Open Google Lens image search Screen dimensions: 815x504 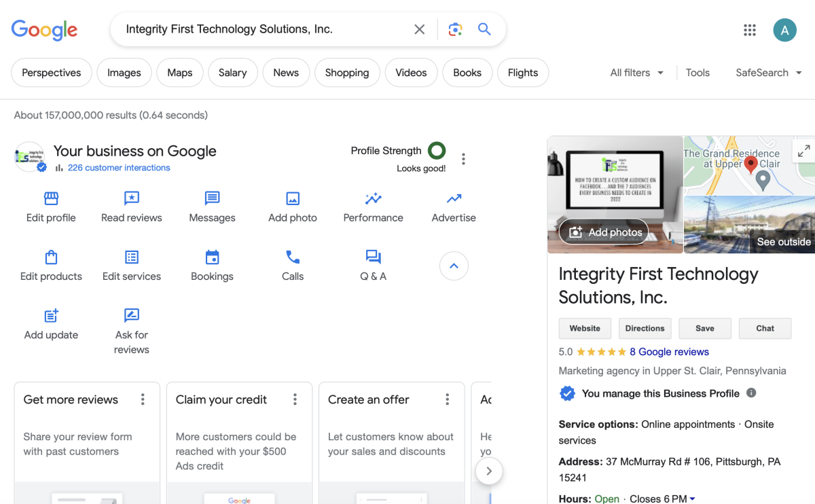pyautogui.click(x=455, y=29)
